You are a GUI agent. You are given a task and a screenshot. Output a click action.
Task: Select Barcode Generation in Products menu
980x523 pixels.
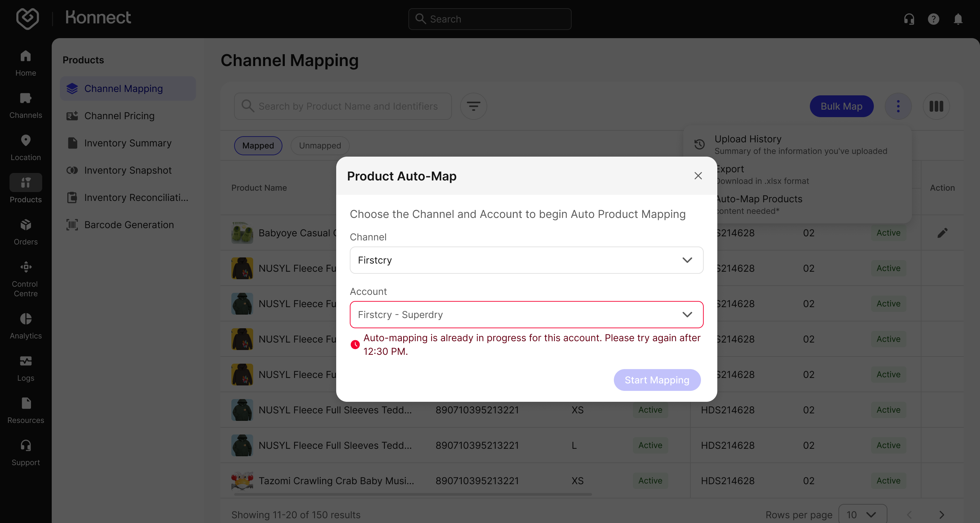(128, 225)
